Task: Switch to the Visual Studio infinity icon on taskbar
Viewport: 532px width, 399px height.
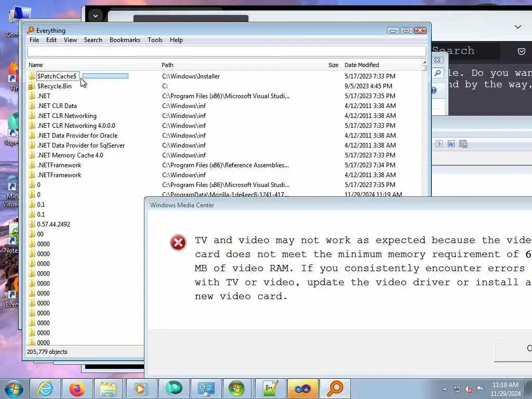Action: 303,389
